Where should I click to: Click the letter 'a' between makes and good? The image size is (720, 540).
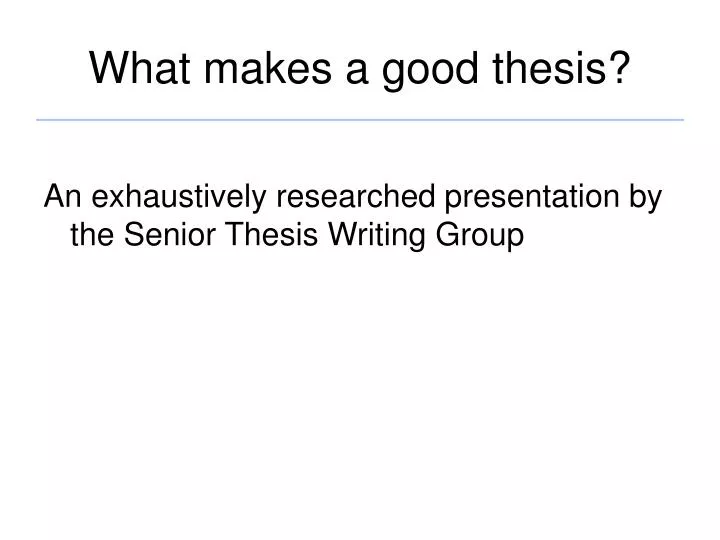click(356, 72)
